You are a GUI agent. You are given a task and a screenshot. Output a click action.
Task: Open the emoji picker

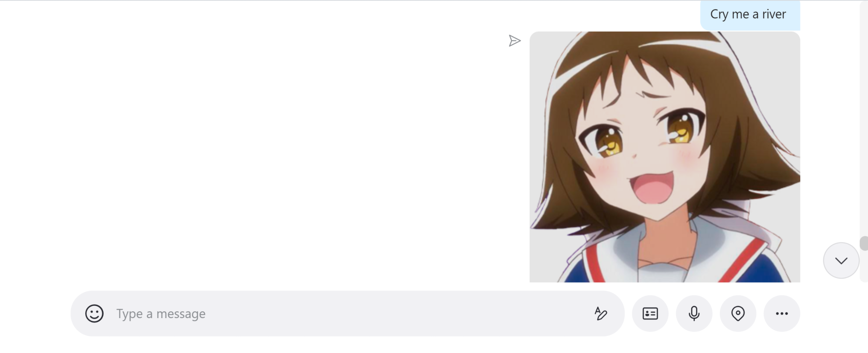click(x=94, y=313)
